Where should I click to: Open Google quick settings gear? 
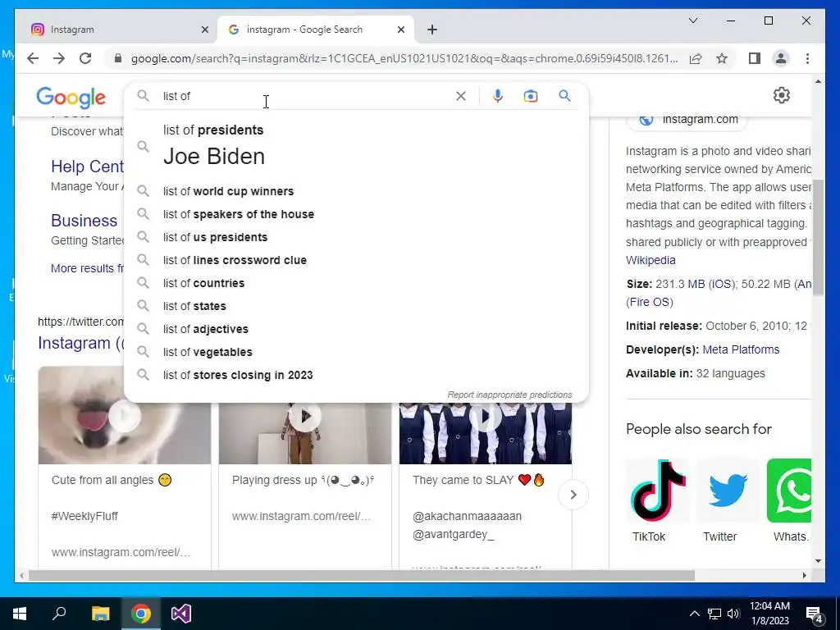pos(782,95)
